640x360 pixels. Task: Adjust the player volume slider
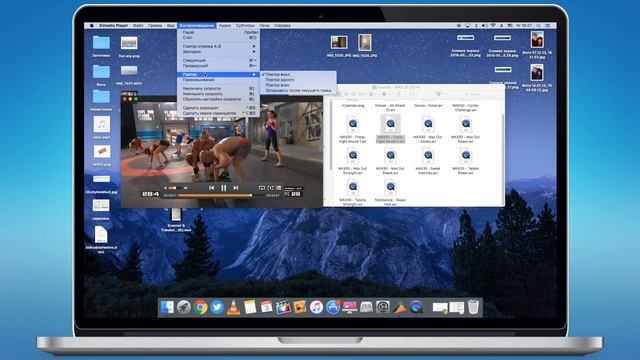(x=176, y=188)
